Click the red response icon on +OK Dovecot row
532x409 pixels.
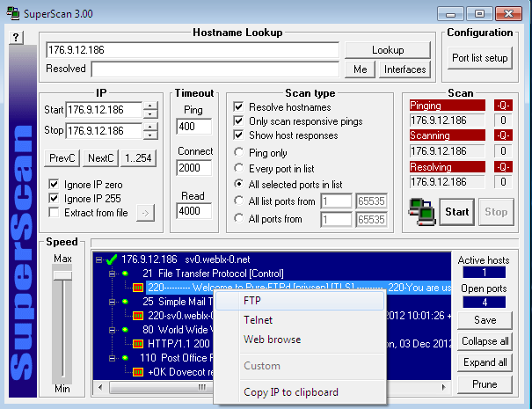(138, 372)
